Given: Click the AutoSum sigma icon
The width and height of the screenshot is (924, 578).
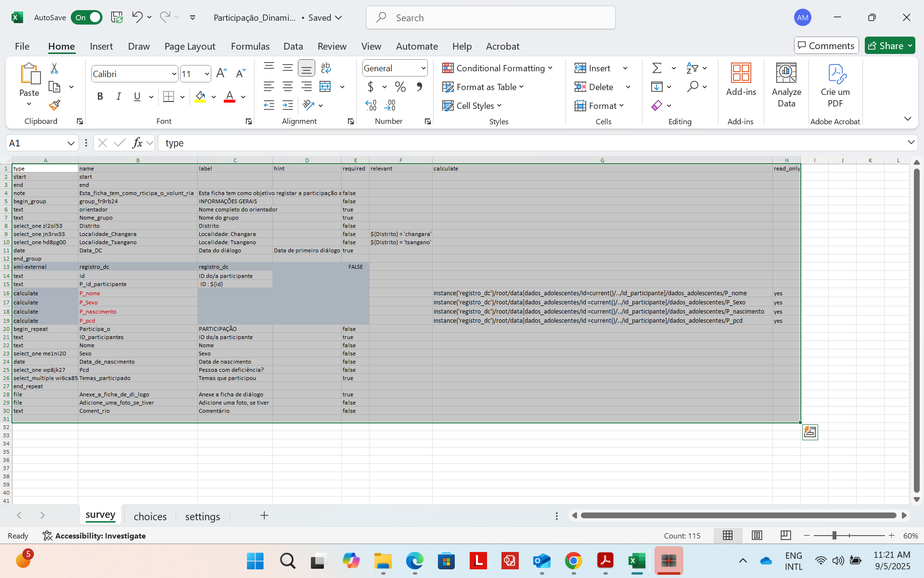Looking at the screenshot, I should pos(657,68).
